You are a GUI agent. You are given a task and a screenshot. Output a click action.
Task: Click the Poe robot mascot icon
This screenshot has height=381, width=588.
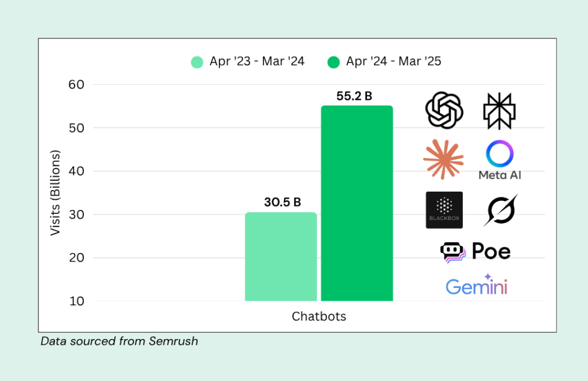pos(453,252)
